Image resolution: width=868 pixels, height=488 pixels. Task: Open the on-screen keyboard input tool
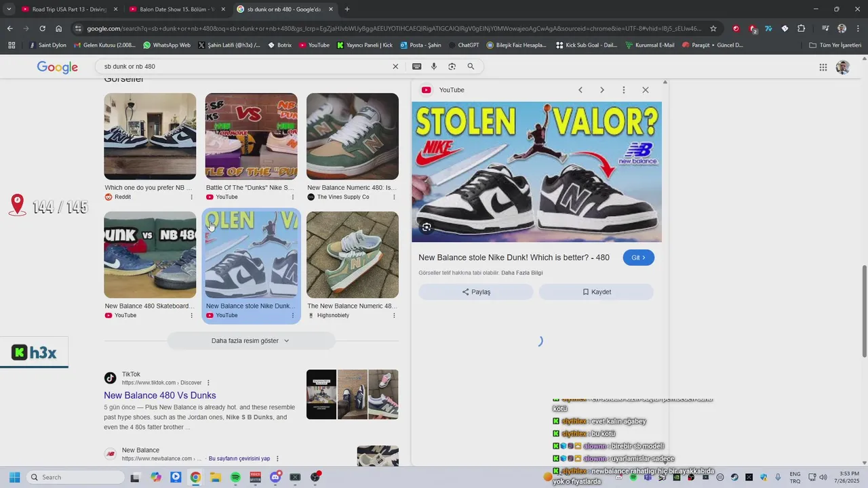(x=416, y=66)
